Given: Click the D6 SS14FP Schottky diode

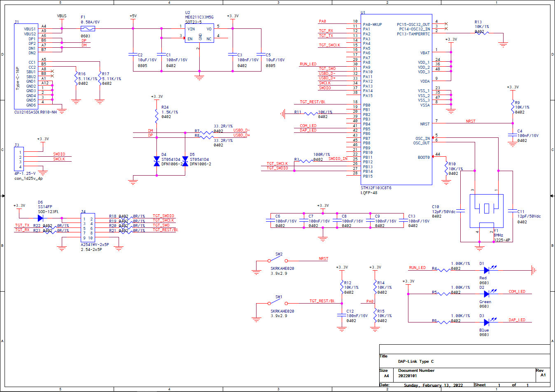Looking at the screenshot, I should coord(40,218).
